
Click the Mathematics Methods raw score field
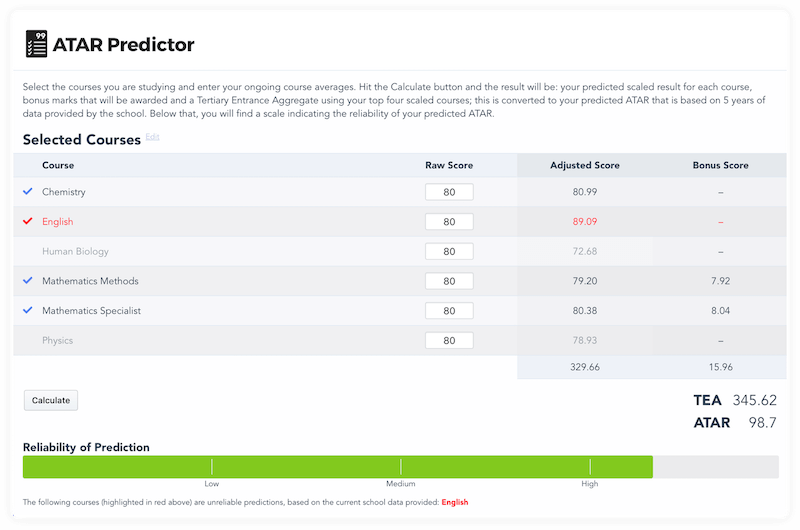(x=449, y=281)
